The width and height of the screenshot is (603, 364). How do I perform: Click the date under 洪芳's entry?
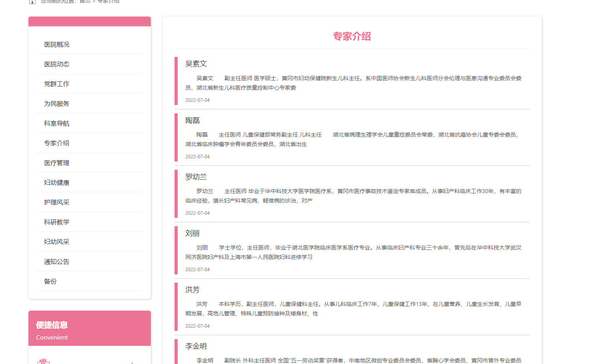pyautogui.click(x=197, y=326)
